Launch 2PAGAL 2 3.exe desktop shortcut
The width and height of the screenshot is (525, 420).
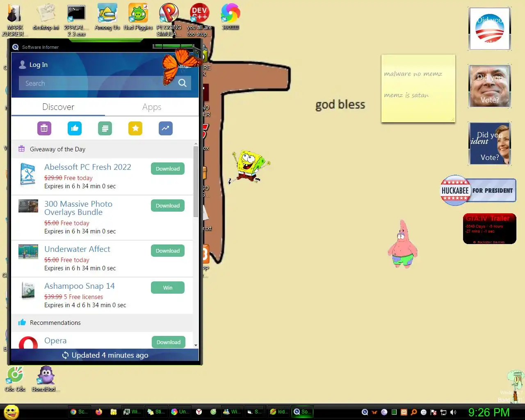(x=76, y=19)
